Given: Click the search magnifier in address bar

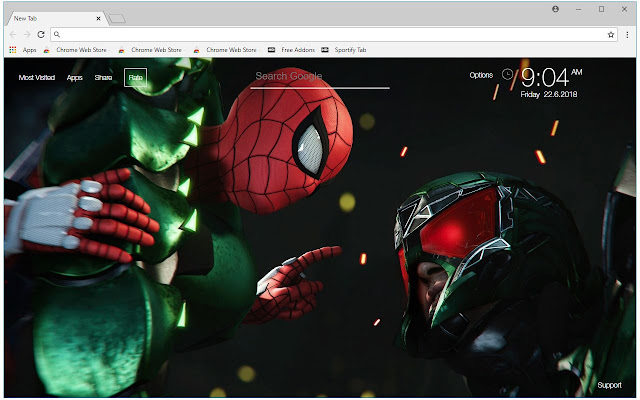Looking at the screenshot, I should point(57,35).
